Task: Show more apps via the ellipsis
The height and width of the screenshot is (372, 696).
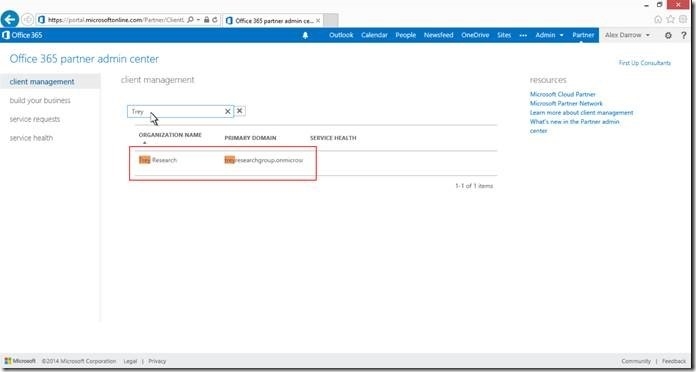Action: pos(523,35)
